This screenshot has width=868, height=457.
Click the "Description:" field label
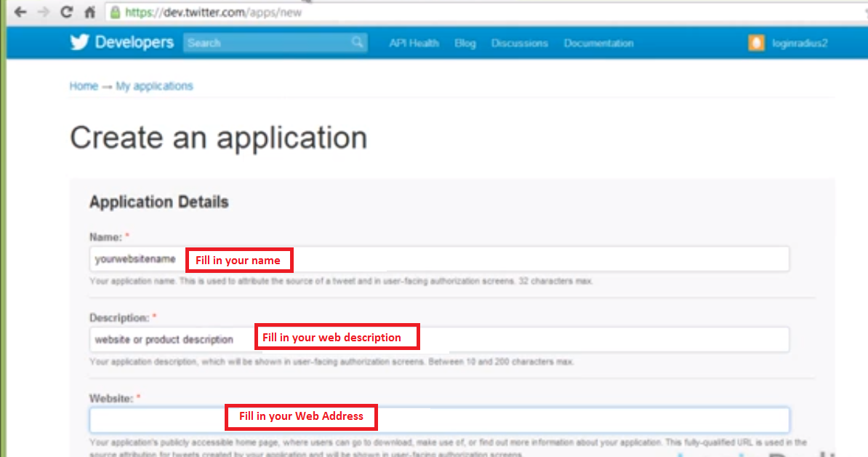(119, 318)
